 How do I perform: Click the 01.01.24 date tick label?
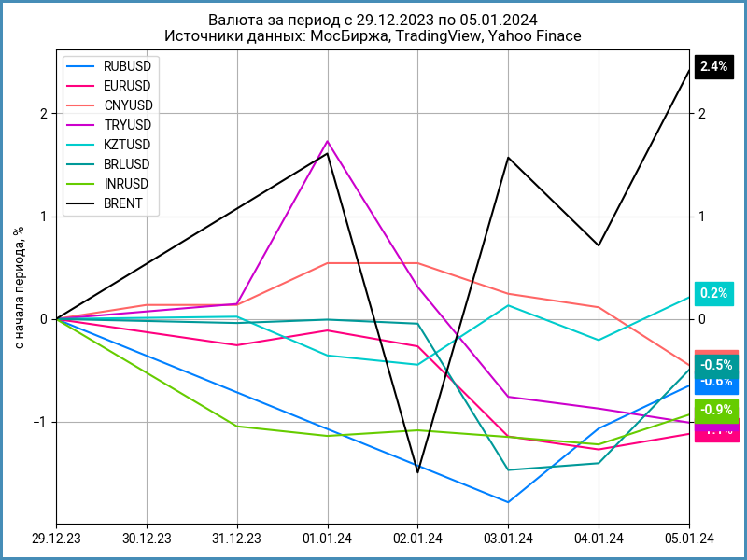pos(328,539)
